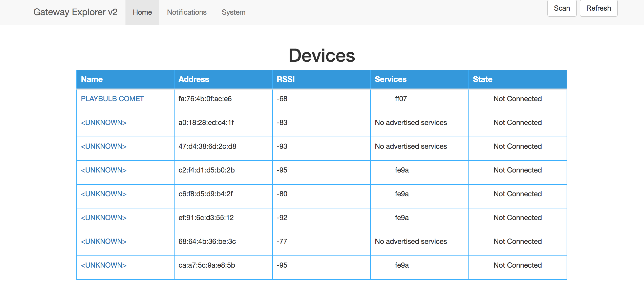Screen dimensions: 644x301
Task: Click No advertised services for a0:18:28:ed:c4:1f
Action: (x=411, y=122)
